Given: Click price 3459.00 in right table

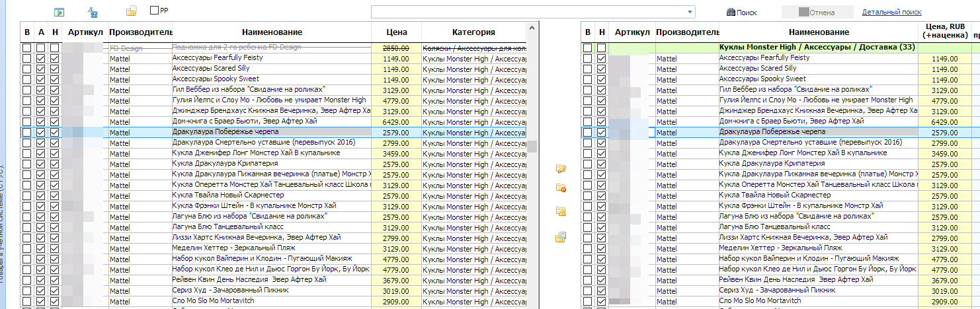Looking at the screenshot, I should point(945,154).
